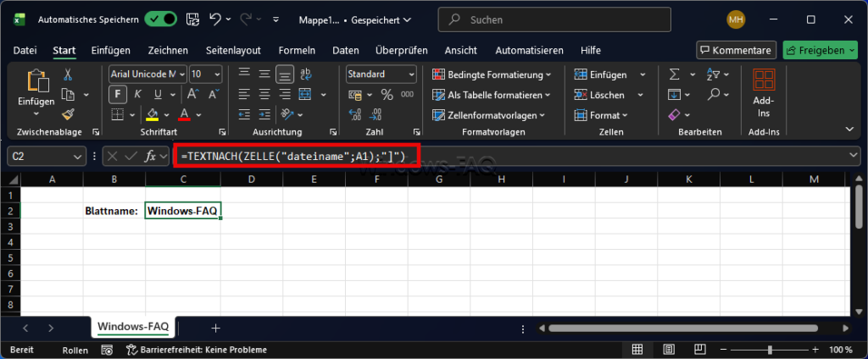
Task: Copy selection with the copy icon
Action: pos(68,95)
